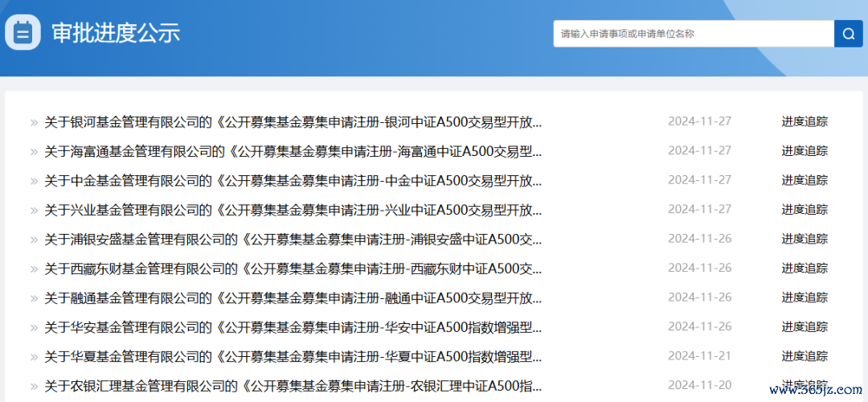Click 进度追踪 for the 华安基金 row
This screenshot has width=868, height=402.
pos(805,327)
